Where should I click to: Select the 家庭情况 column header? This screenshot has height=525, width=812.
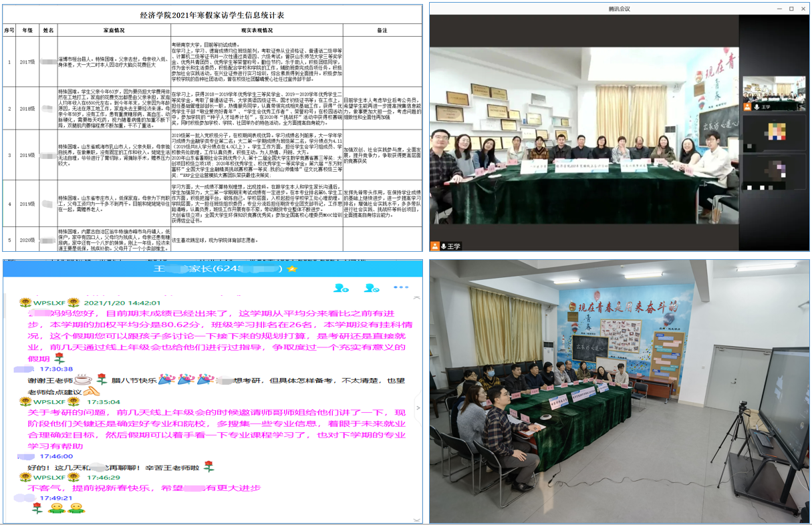114,30
